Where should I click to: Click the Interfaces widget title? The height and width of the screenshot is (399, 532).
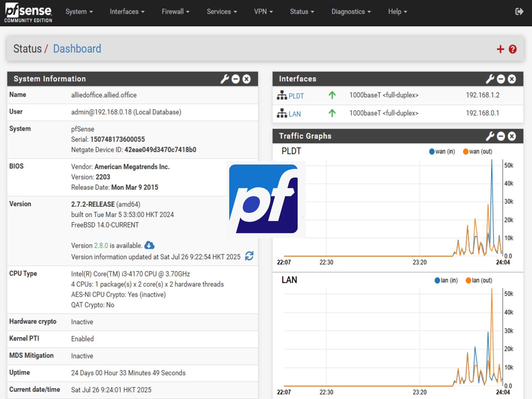coord(298,79)
